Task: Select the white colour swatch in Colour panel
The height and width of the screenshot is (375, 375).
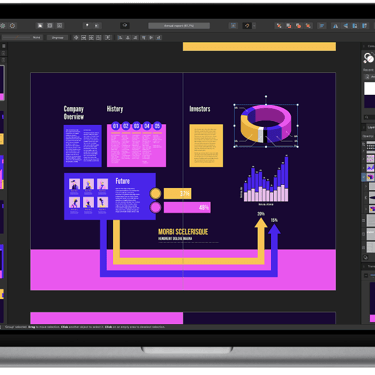Action: click(369, 88)
